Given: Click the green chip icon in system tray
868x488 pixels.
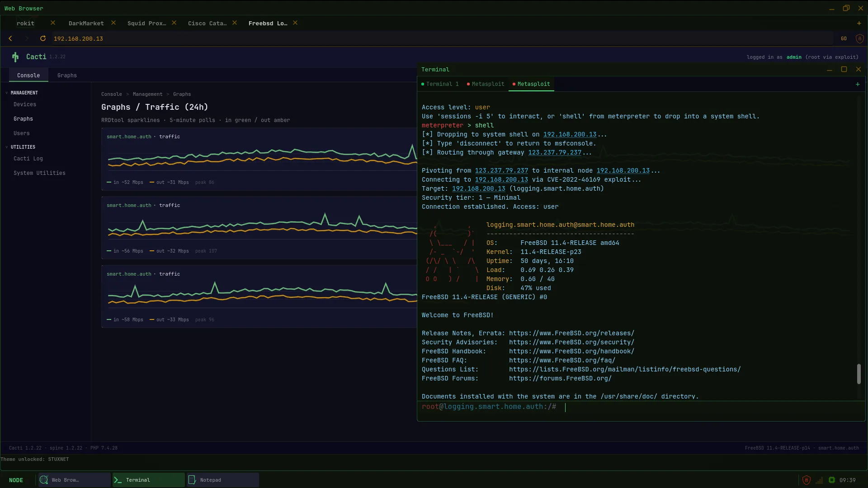Looking at the screenshot, I should tap(832, 480).
